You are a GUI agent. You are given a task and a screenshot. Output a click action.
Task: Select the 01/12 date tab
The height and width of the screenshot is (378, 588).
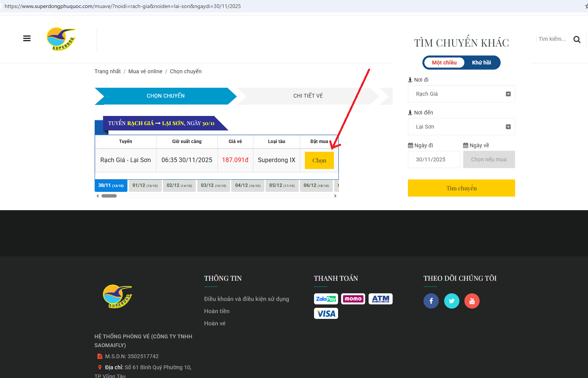tap(145, 186)
